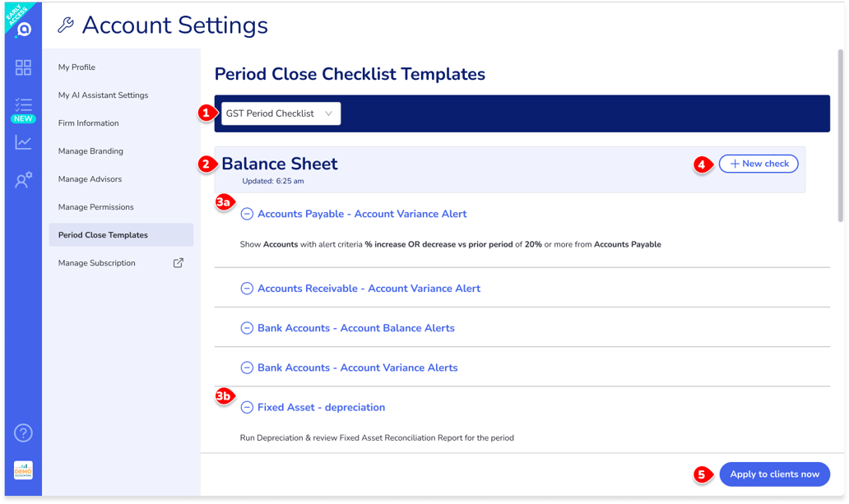Collapse the Accounts Payable Account Variance Alert check
Image resolution: width=849 pixels, height=504 pixels.
pyautogui.click(x=246, y=213)
